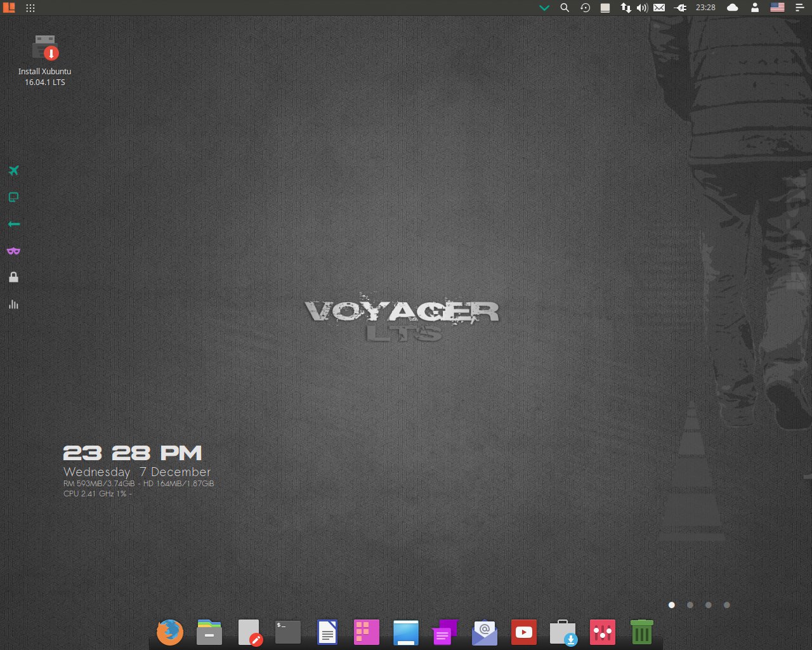Switch to the third workspace dot
Viewport: 812px width, 650px height.
[x=709, y=605]
